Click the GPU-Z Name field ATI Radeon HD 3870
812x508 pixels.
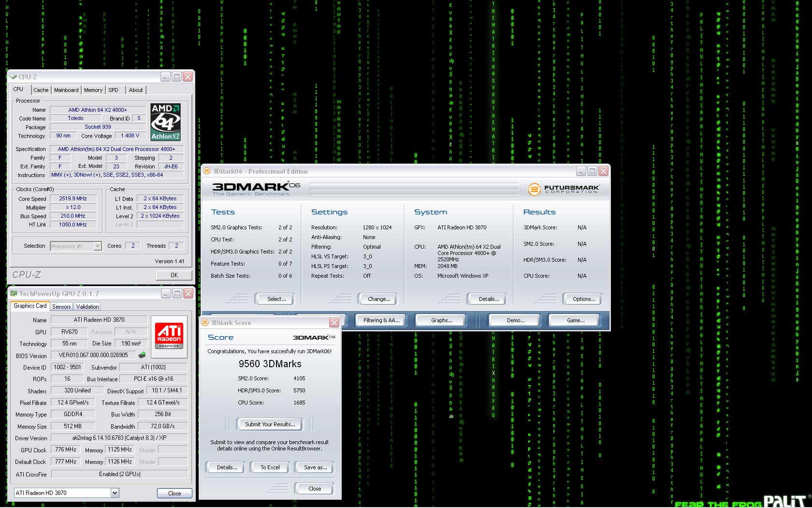[99, 320]
